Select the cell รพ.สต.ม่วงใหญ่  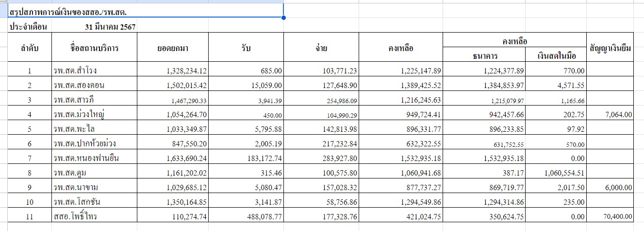[94, 115]
